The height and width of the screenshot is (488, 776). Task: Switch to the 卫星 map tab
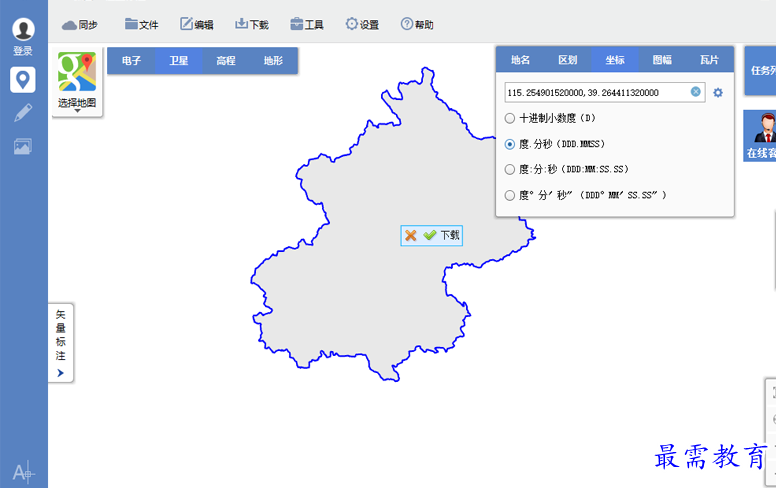point(179,61)
